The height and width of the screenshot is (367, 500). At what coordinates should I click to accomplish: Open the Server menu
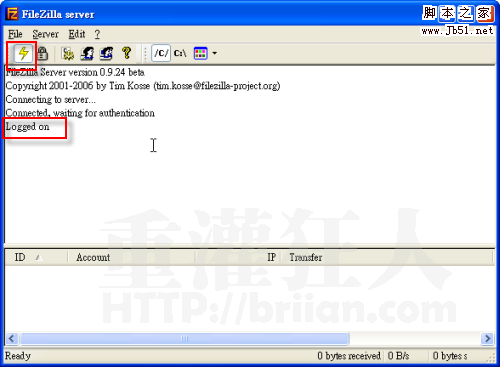point(45,34)
